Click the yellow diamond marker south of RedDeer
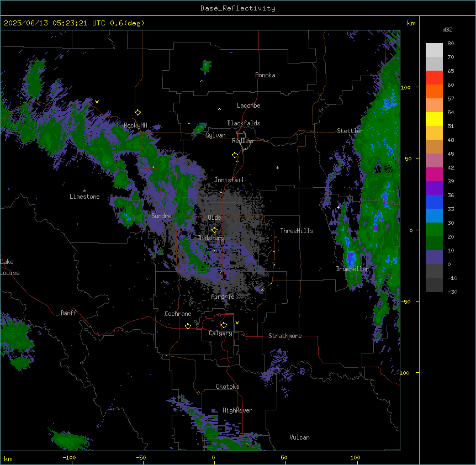The height and width of the screenshot is (465, 476). pos(235,155)
